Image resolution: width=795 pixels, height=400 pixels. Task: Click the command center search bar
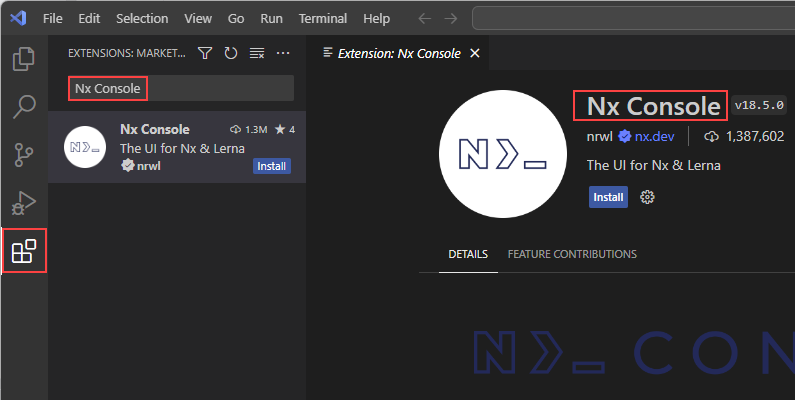coord(633,19)
